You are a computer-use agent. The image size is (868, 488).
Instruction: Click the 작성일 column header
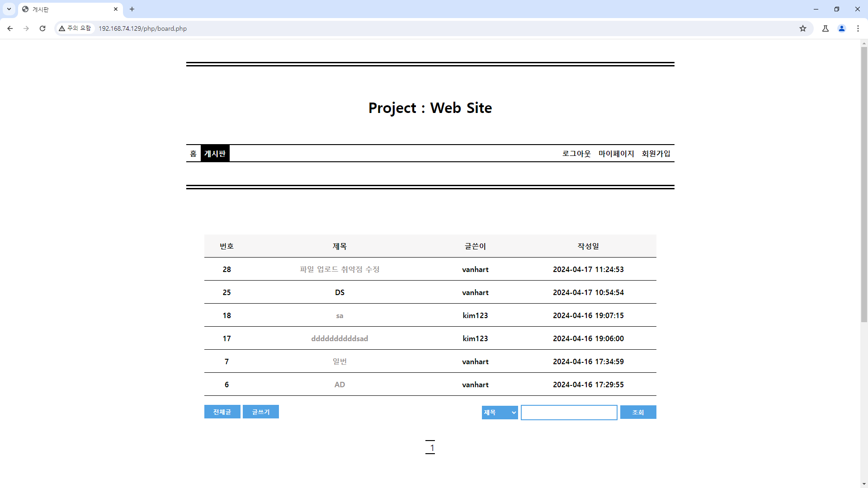[588, 246]
